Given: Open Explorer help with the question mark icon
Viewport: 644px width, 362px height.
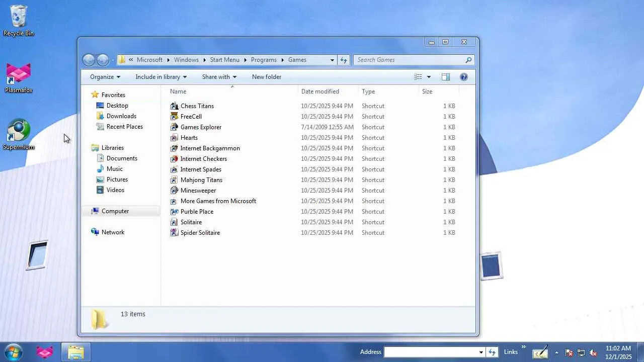Looking at the screenshot, I should pos(464,77).
